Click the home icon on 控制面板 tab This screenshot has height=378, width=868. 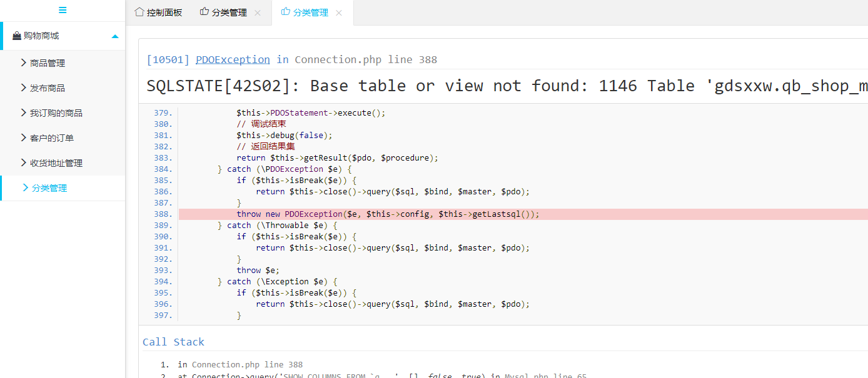click(139, 12)
